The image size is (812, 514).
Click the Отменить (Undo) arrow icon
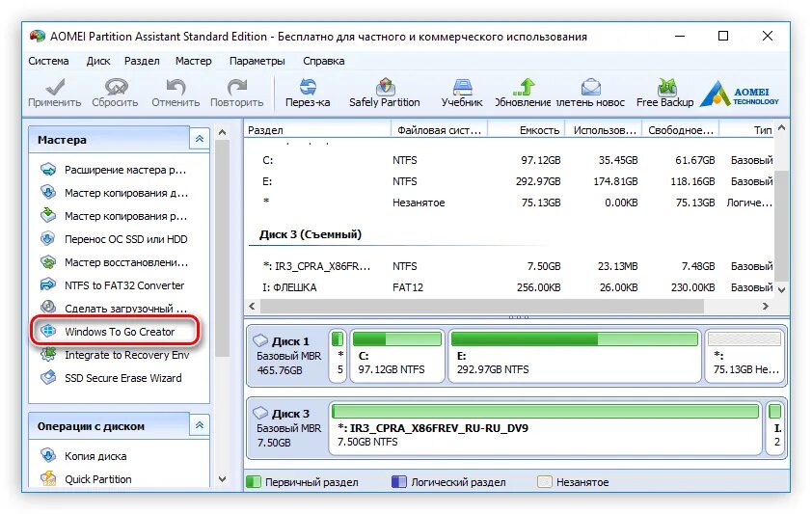(176, 87)
